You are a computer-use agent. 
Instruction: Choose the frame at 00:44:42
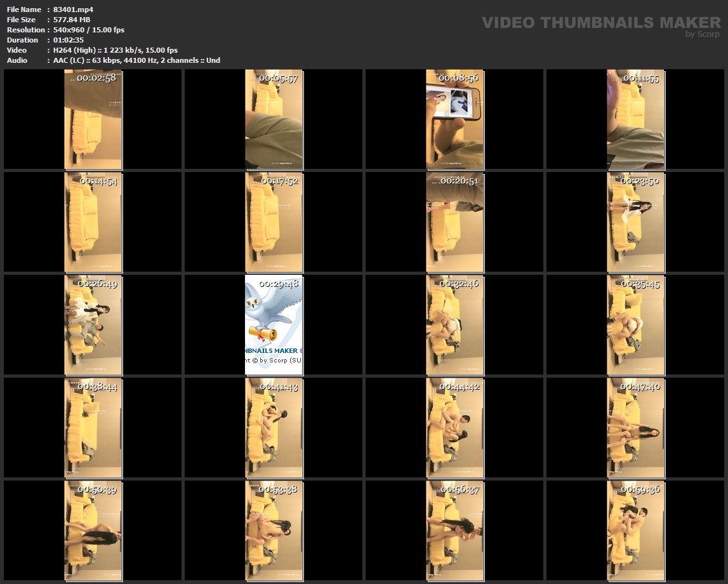coord(454,428)
